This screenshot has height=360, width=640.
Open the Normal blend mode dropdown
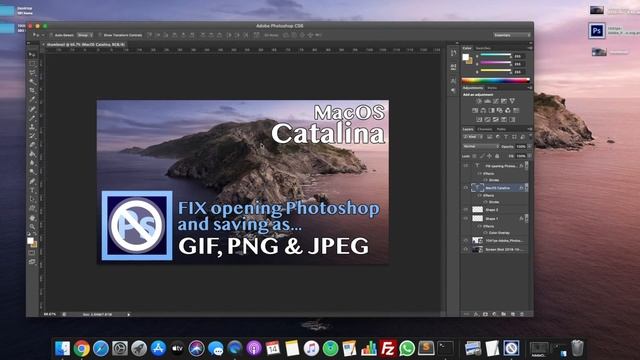pyautogui.click(x=481, y=146)
